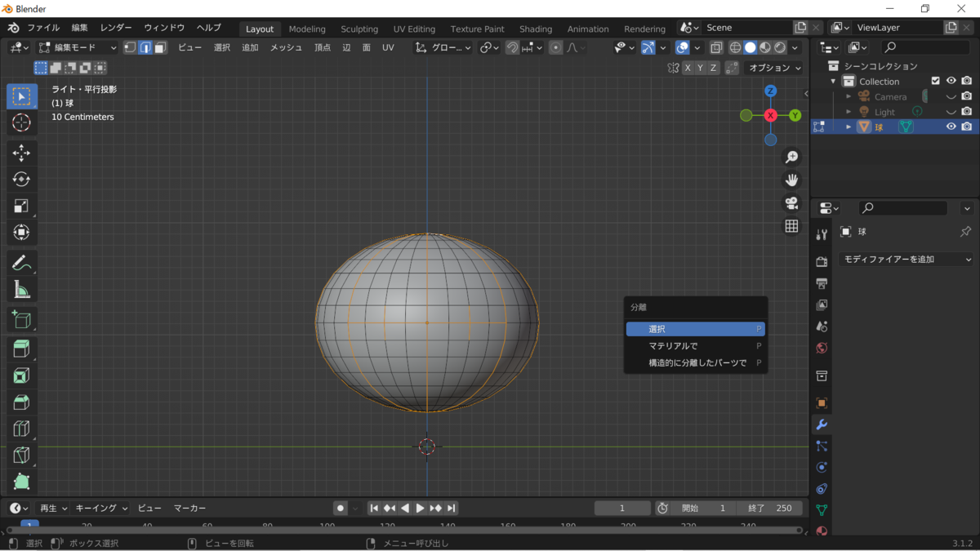Toggle Light visibility in the outliner
Image resolution: width=980 pixels, height=551 pixels.
(951, 112)
